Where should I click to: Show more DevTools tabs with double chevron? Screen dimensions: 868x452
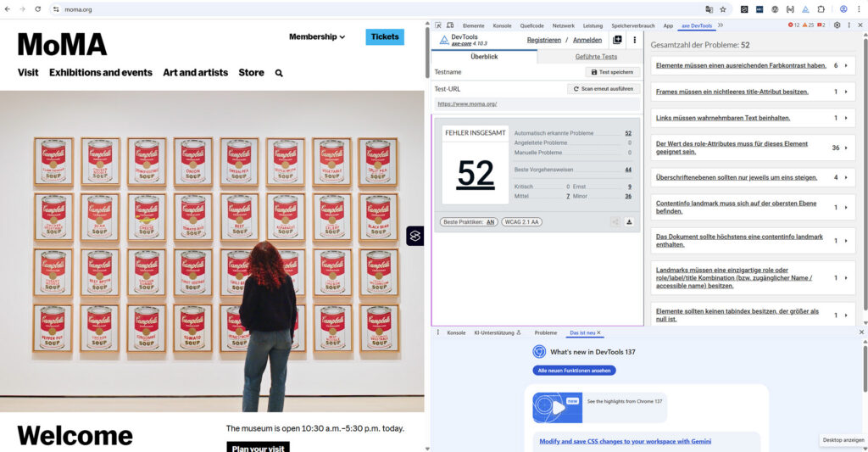(x=721, y=25)
